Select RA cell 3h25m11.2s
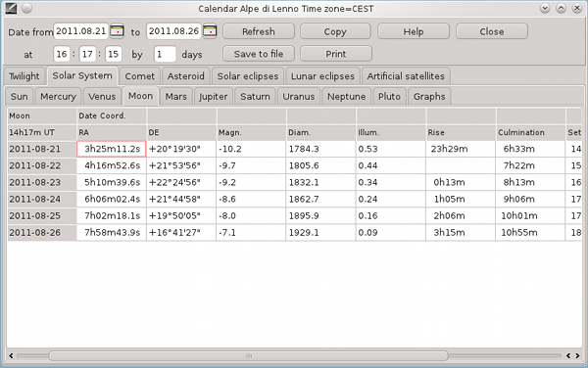This screenshot has width=588, height=368. coord(112,149)
